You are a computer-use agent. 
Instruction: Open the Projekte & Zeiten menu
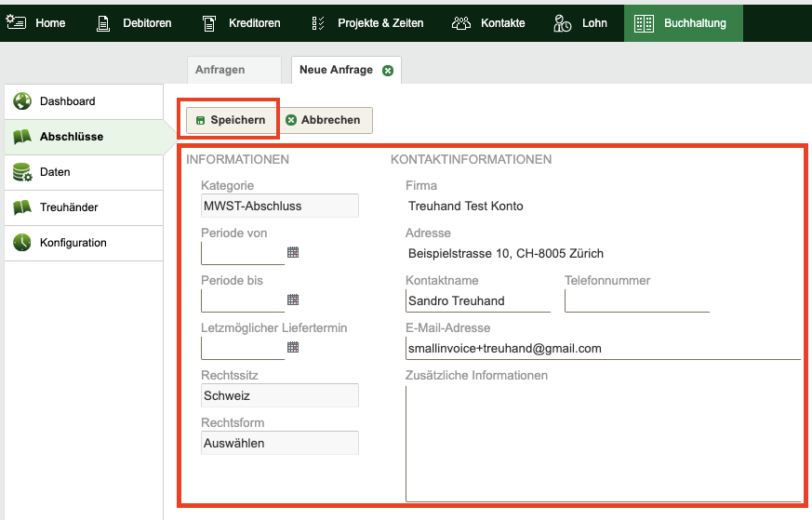(x=380, y=22)
